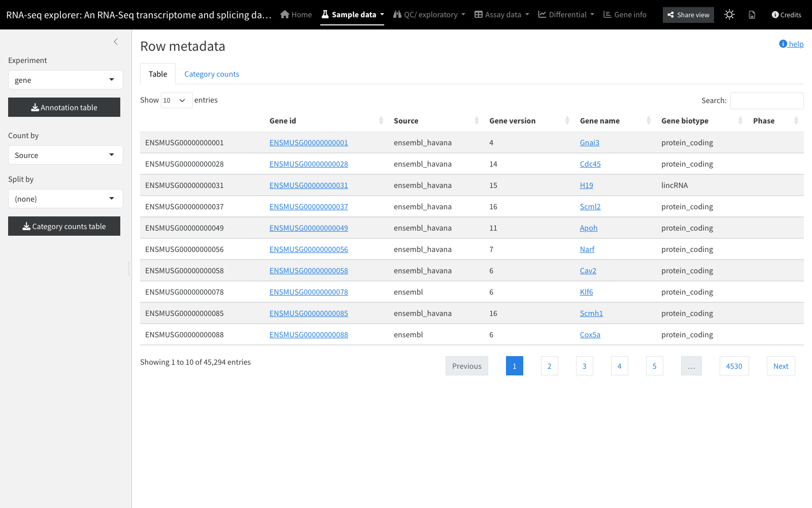Go to Home in navbar
The height and width of the screenshot is (508, 812).
(296, 15)
